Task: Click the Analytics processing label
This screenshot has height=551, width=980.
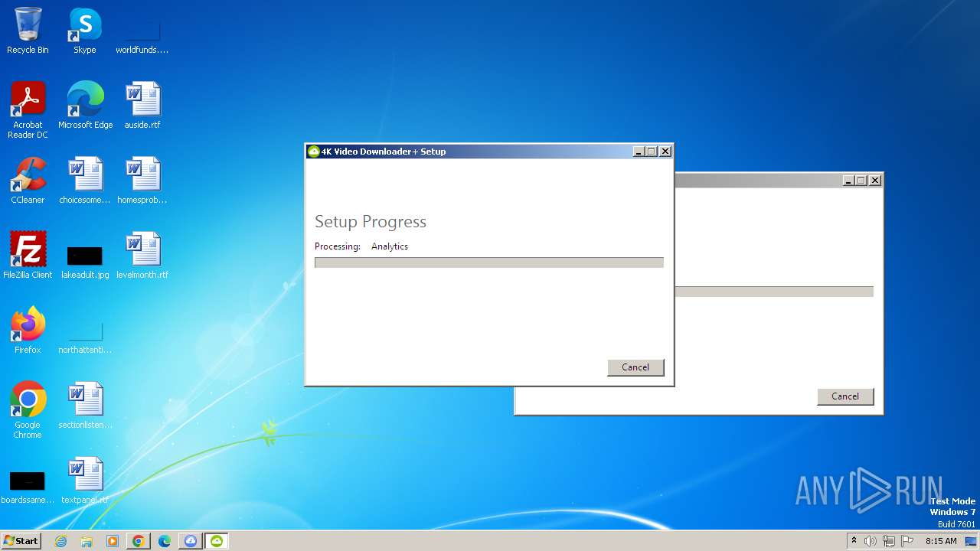Action: pos(390,246)
